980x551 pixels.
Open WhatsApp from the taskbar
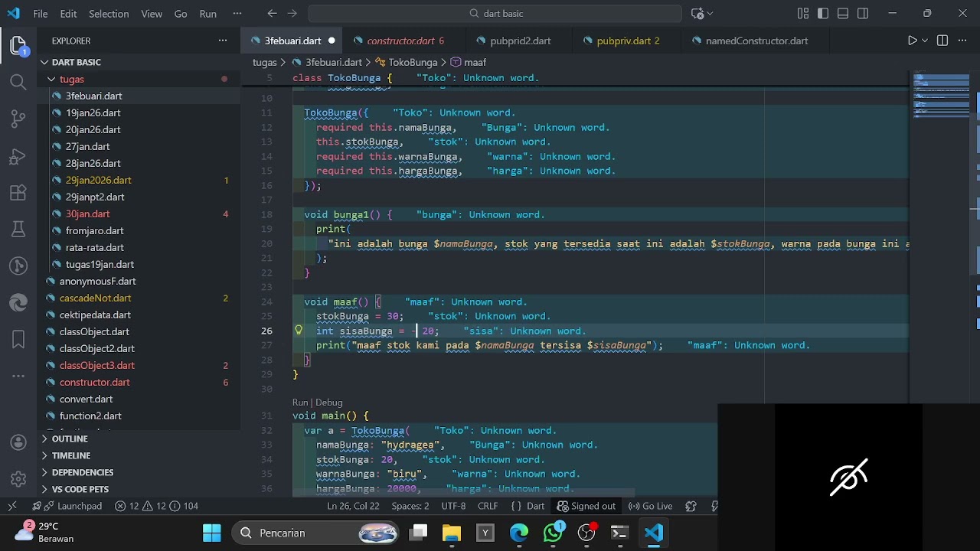coord(553,533)
